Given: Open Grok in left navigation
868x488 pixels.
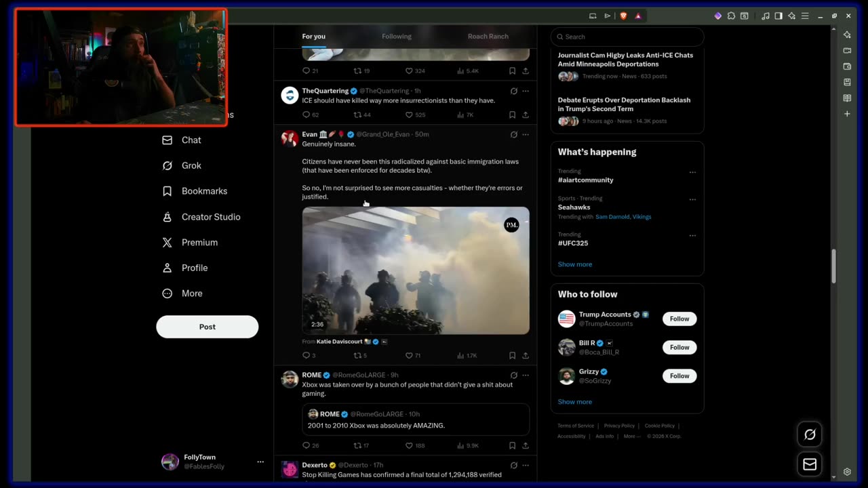Looking at the screenshot, I should pyautogui.click(x=182, y=165).
